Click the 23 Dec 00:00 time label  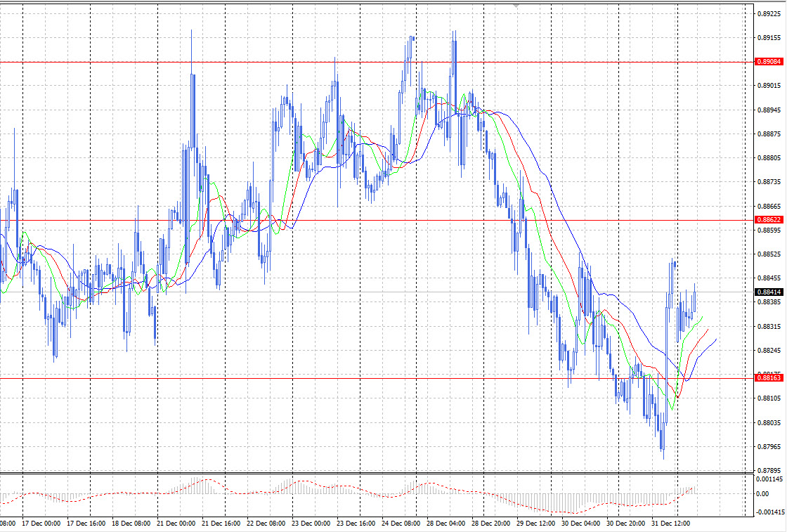tap(311, 524)
